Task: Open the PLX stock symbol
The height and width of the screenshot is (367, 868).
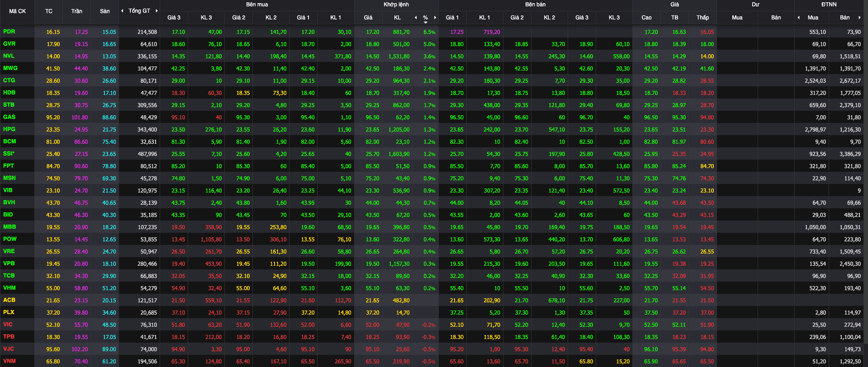Action: [9, 312]
